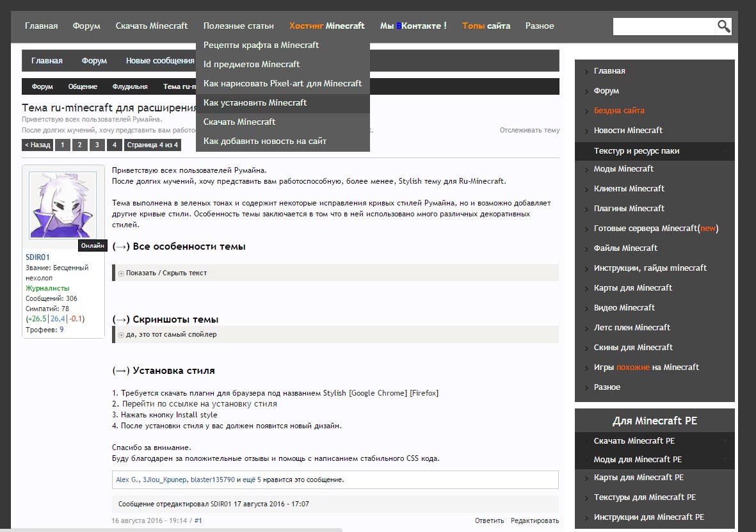Image resolution: width=756 pixels, height=532 pixels.
Task: Open 'Видео Minecraft' in the sidebar
Action: [x=624, y=308]
